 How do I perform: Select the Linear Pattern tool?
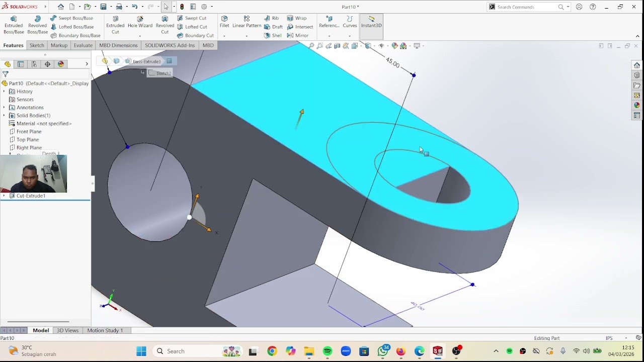click(247, 22)
